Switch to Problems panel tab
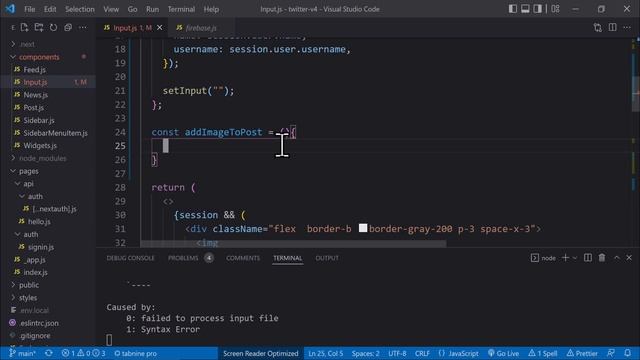The width and height of the screenshot is (640, 360). pyautogui.click(x=183, y=258)
